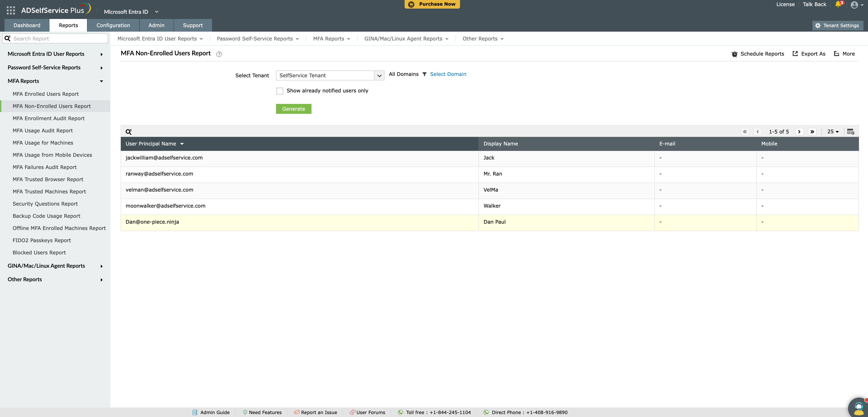The image size is (868, 417).
Task: Open FIDO2 Passkeys Report
Action: 41,241
